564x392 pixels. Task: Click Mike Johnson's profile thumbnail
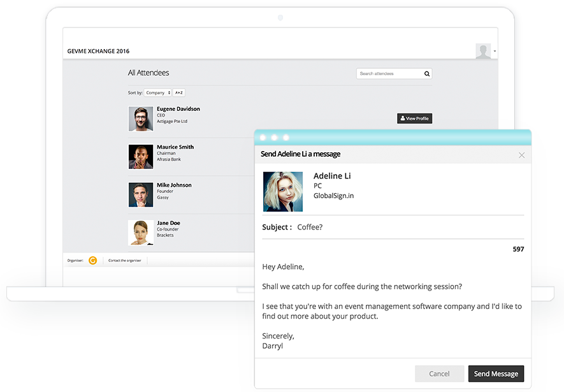point(141,194)
